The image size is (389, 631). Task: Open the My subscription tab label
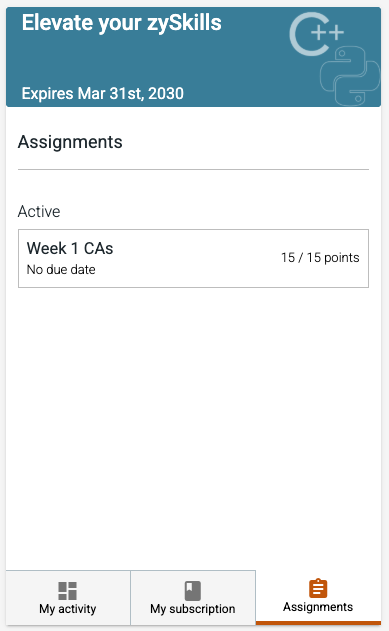(x=193, y=609)
